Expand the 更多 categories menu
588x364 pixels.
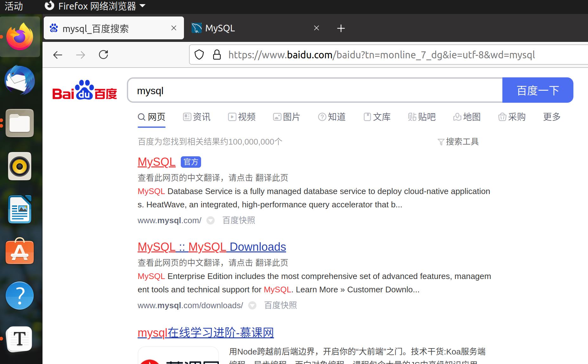(552, 117)
